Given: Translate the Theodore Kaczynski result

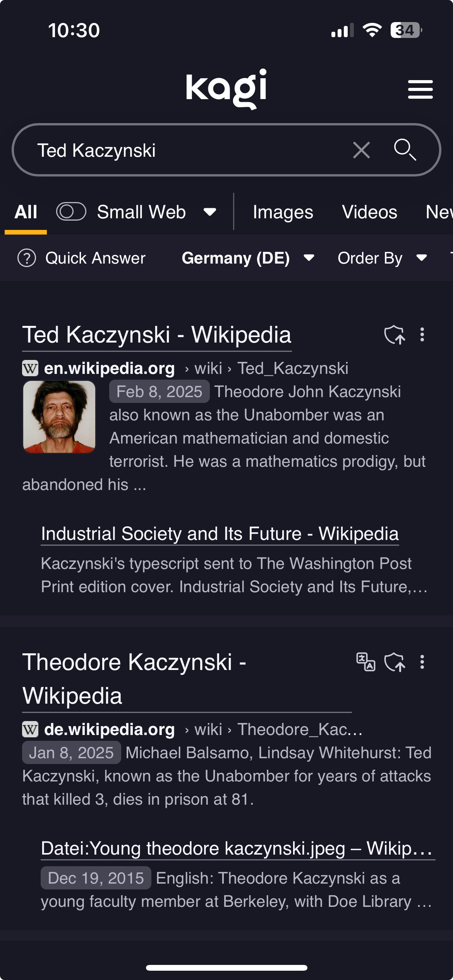Looking at the screenshot, I should pos(365,662).
